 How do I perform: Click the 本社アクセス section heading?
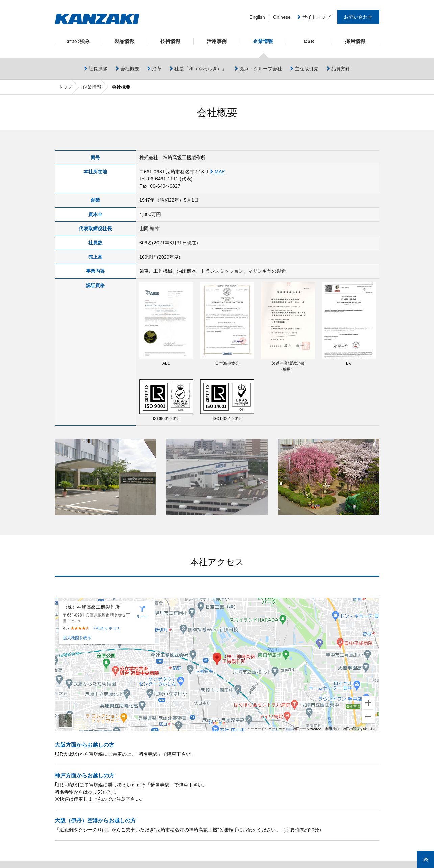click(217, 562)
